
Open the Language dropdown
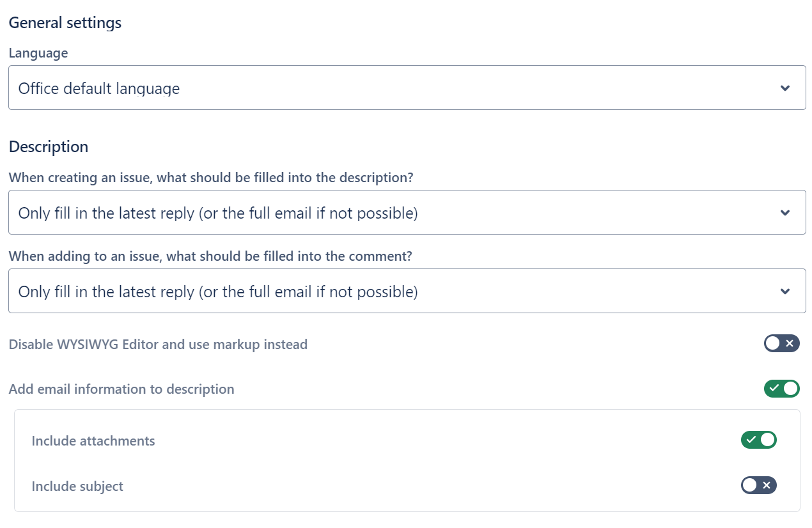[x=407, y=88]
